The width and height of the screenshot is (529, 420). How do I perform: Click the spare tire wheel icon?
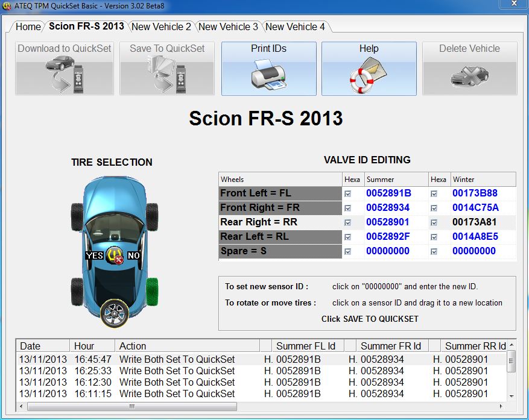tap(115, 313)
